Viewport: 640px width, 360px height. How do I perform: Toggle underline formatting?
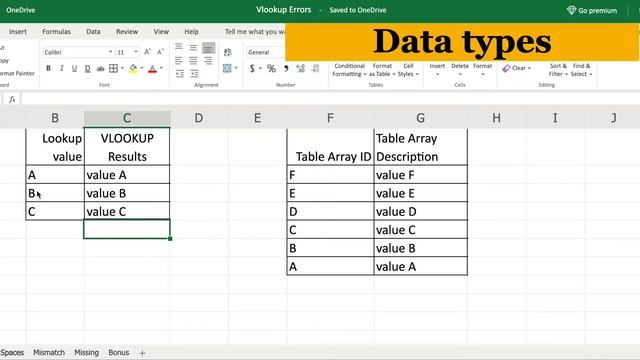(74, 69)
